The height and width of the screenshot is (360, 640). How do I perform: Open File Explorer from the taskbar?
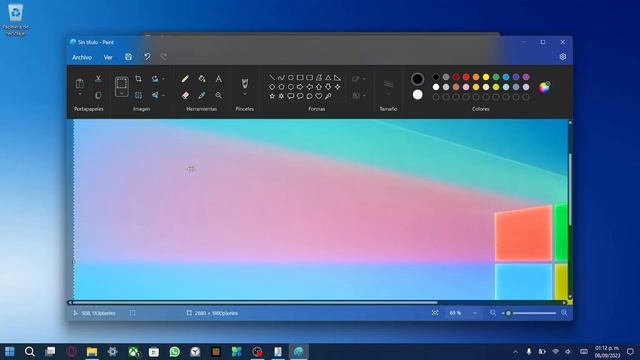click(92, 351)
